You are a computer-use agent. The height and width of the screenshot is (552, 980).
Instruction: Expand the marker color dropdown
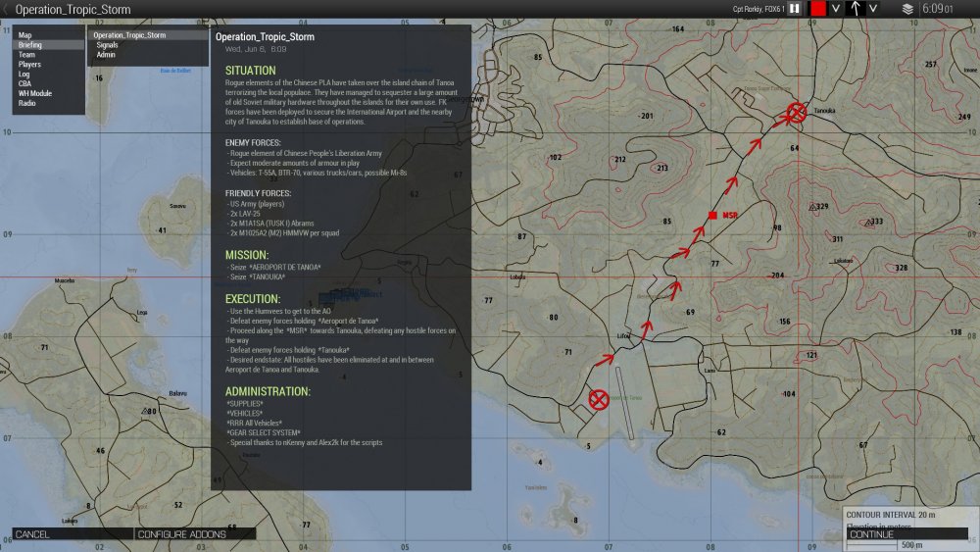(836, 9)
